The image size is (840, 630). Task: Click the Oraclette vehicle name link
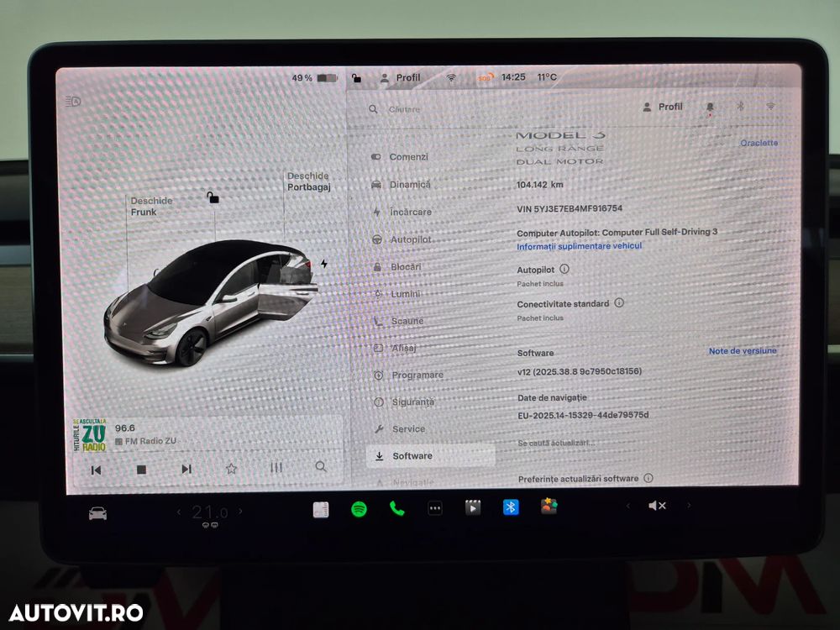click(x=759, y=143)
